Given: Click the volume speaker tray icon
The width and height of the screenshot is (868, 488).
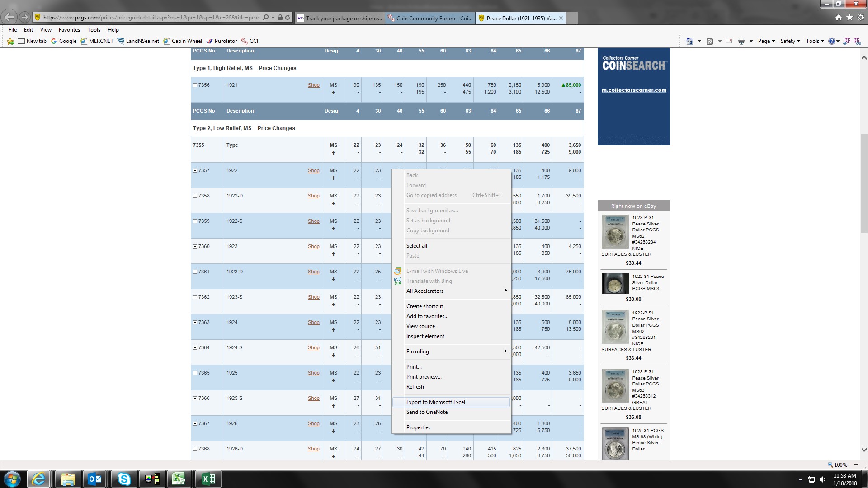Looking at the screenshot, I should coord(822,479).
